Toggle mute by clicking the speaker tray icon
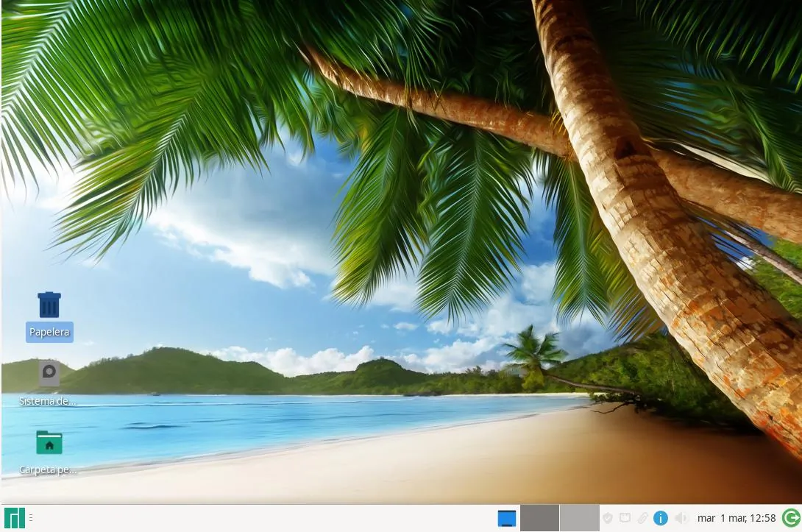The image size is (802, 532). pyautogui.click(x=681, y=517)
